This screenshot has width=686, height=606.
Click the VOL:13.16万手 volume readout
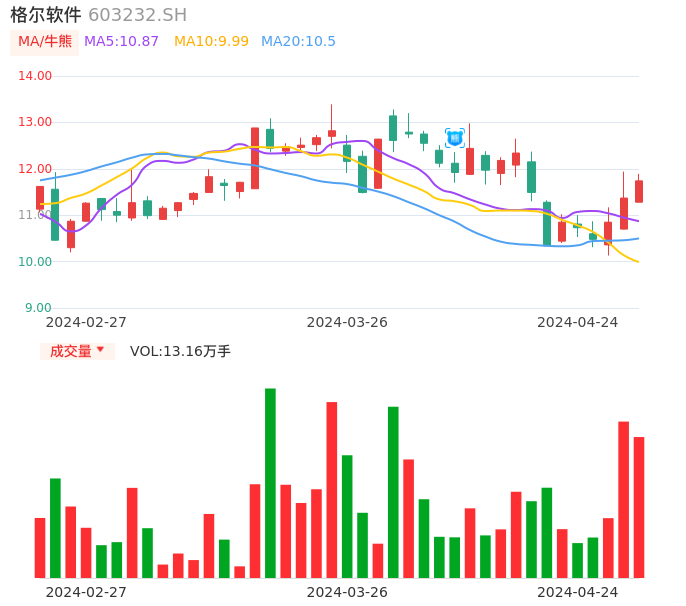[180, 351]
